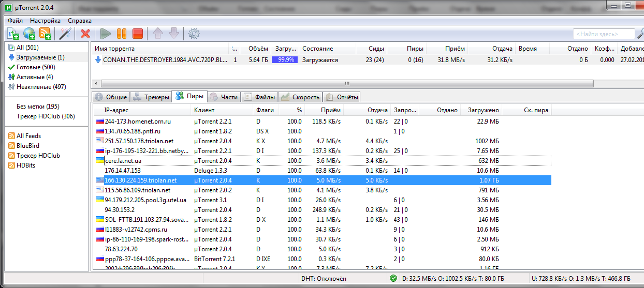Switch to the Отчёты tab

[341, 97]
